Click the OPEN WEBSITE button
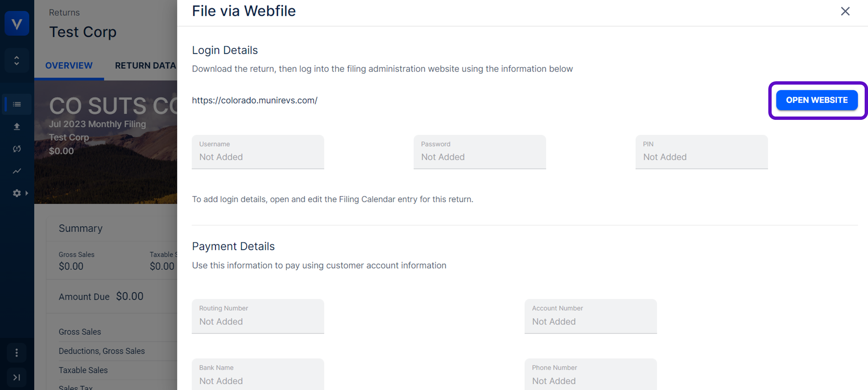The image size is (868, 390). tap(816, 100)
